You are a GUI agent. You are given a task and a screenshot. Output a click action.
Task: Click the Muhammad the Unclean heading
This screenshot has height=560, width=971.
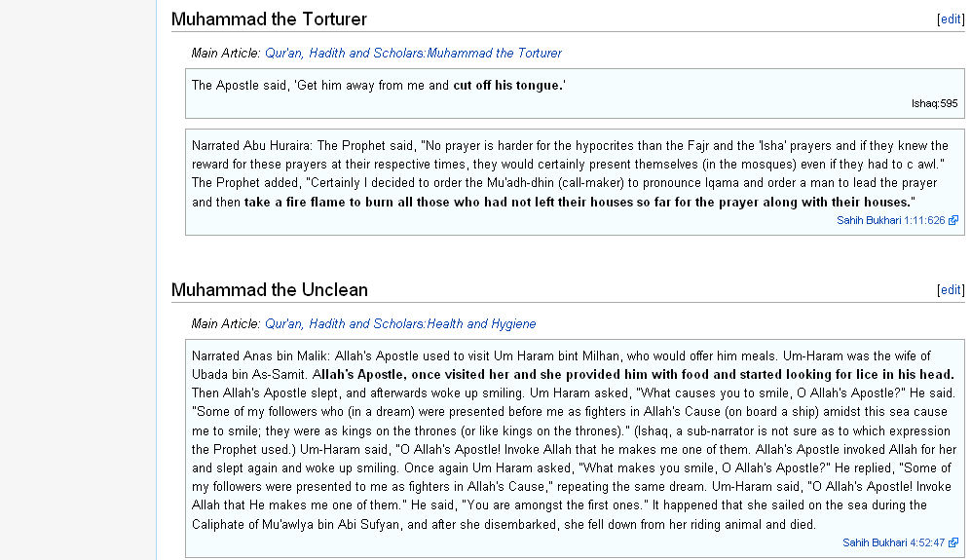(270, 290)
